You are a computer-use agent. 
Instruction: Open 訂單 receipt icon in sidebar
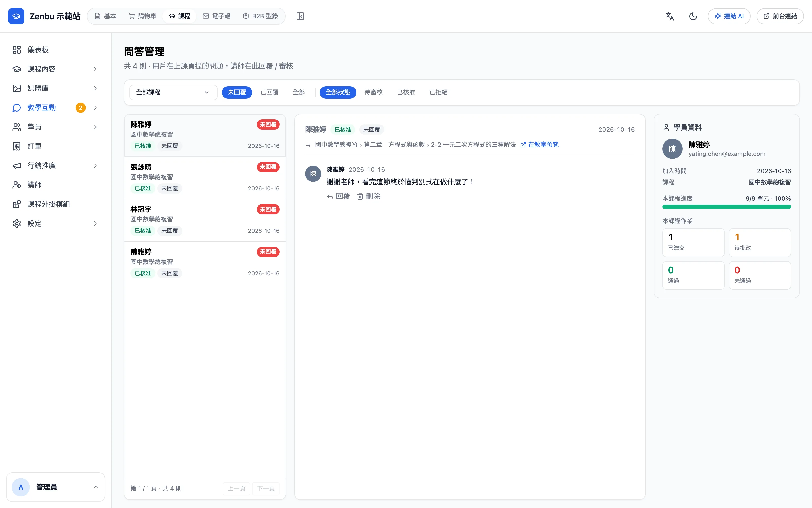click(17, 146)
